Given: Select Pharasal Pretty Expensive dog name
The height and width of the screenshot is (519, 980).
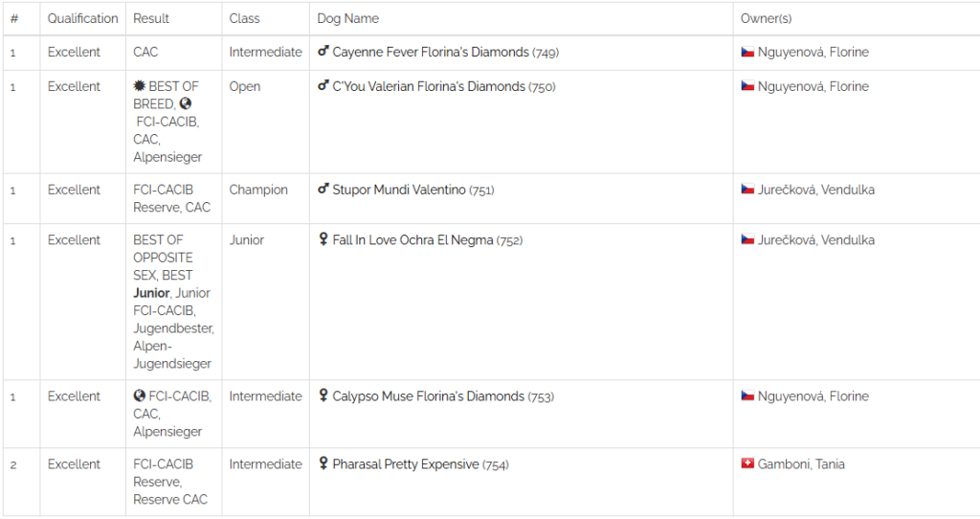Looking at the screenshot, I should pos(406,464).
